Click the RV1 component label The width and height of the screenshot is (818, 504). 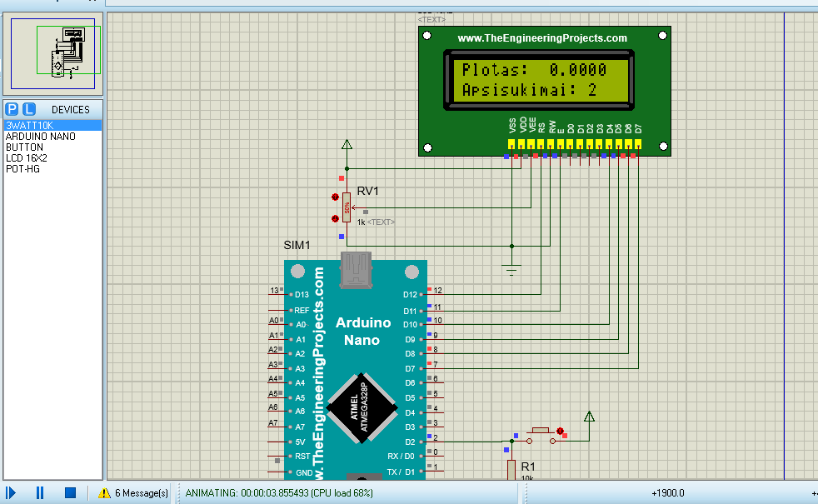coord(367,191)
